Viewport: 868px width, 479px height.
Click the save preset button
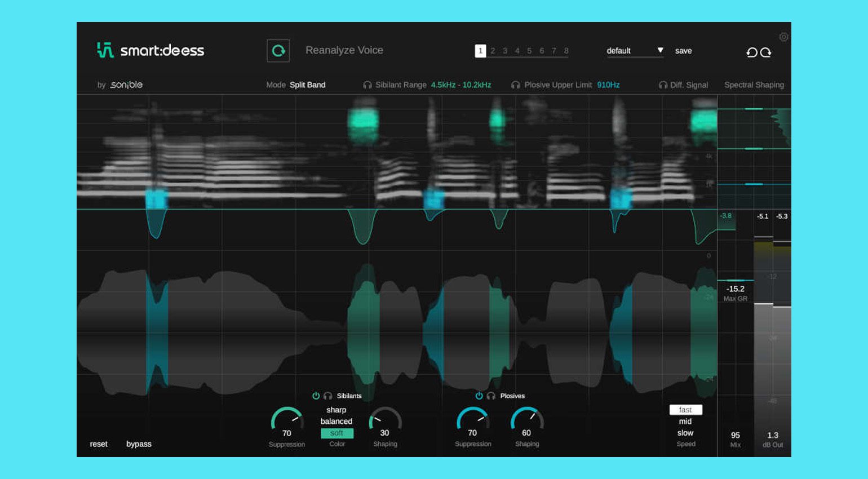click(683, 51)
